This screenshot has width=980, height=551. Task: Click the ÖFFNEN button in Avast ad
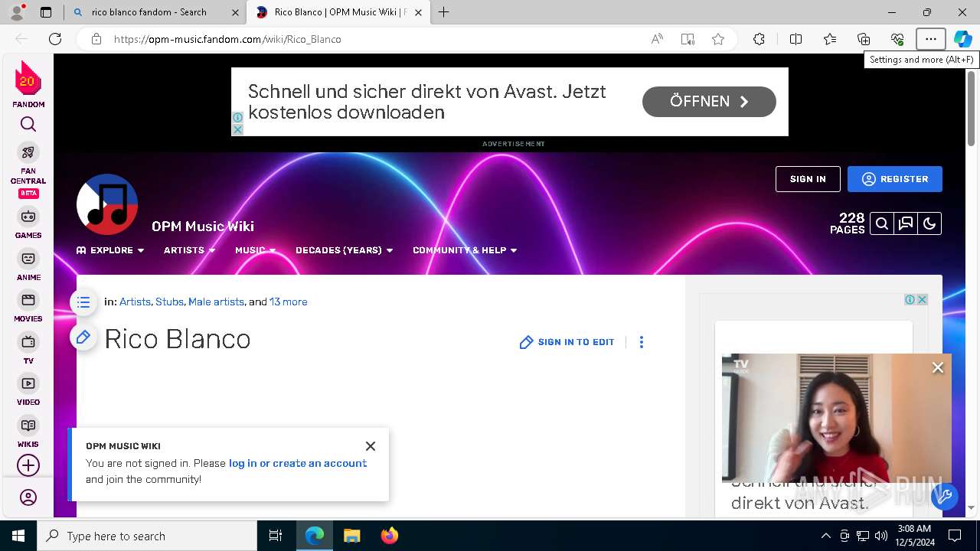(x=709, y=102)
